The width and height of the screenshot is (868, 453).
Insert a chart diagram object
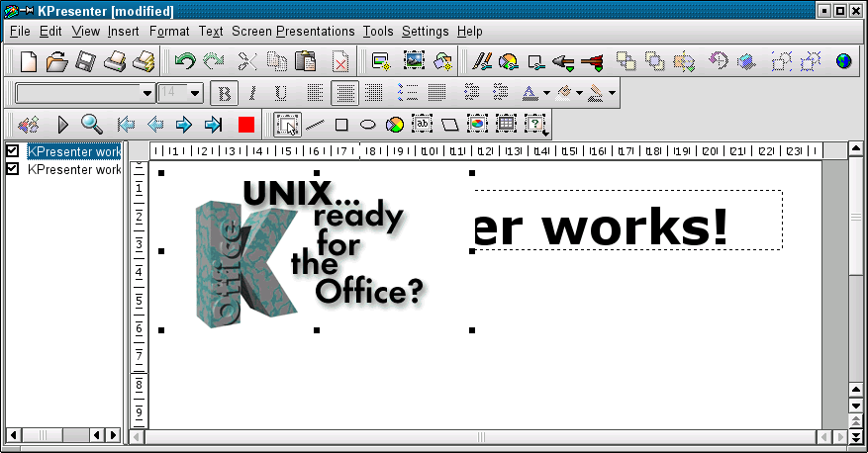pos(477,124)
